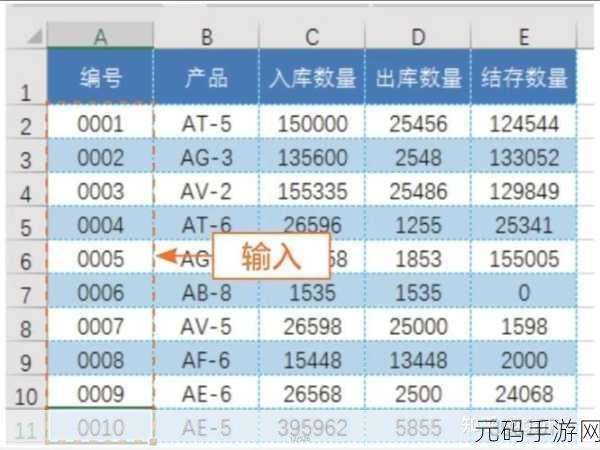This screenshot has height=450, width=600.
Task: Select row 2 header
Action: (x=26, y=121)
